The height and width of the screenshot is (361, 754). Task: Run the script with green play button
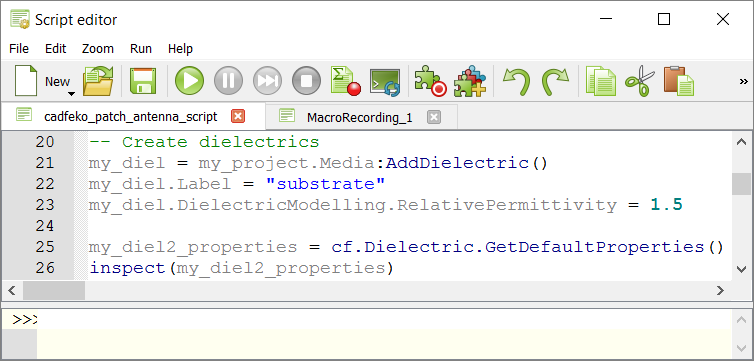[189, 81]
